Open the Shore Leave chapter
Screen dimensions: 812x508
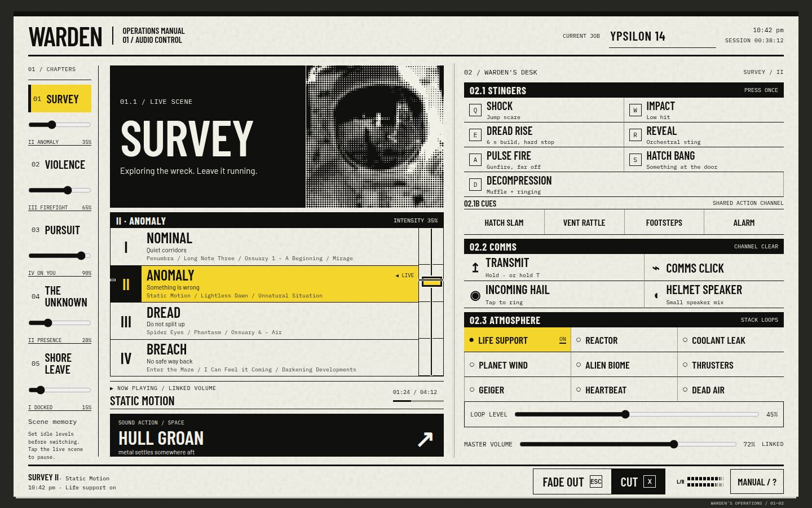coord(60,364)
